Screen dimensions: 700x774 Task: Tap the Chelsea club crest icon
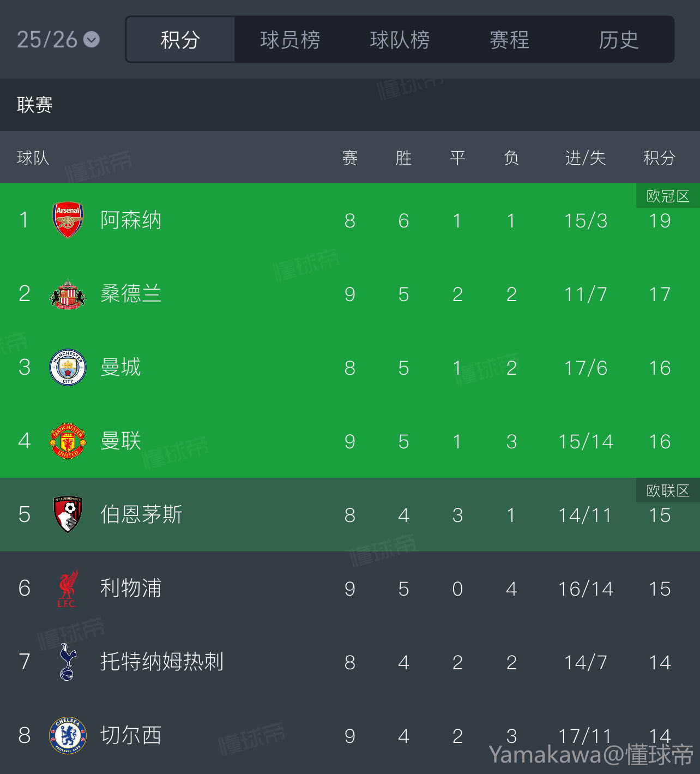(x=68, y=735)
